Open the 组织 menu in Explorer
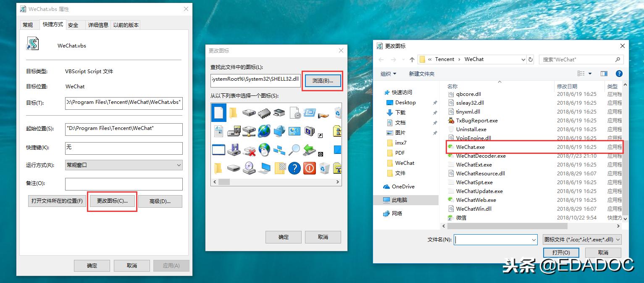 click(x=388, y=73)
